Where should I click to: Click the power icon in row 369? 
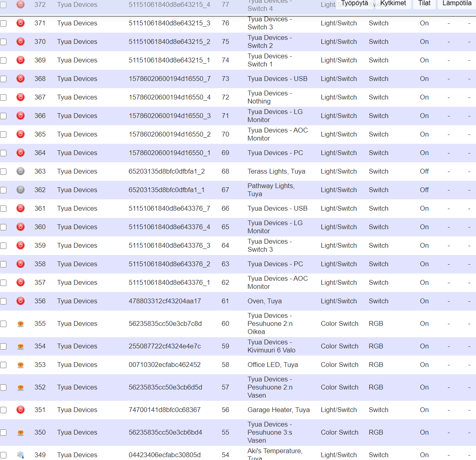click(x=21, y=60)
